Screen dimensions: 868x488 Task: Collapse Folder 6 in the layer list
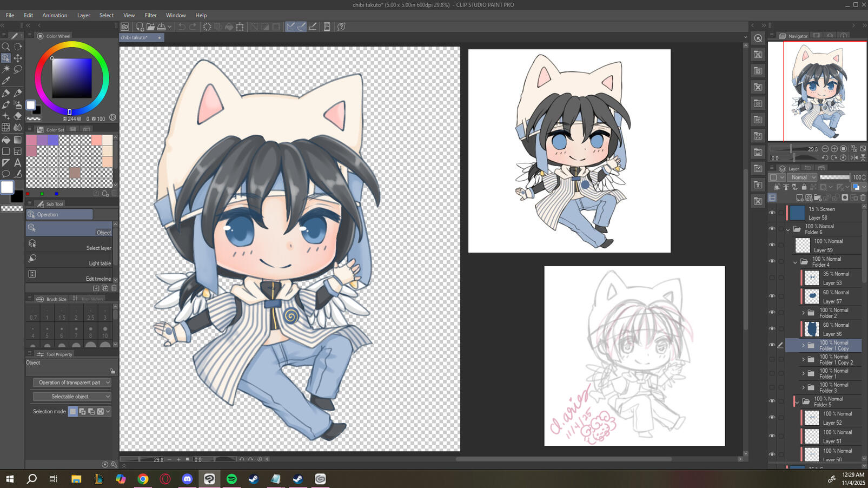click(x=788, y=229)
